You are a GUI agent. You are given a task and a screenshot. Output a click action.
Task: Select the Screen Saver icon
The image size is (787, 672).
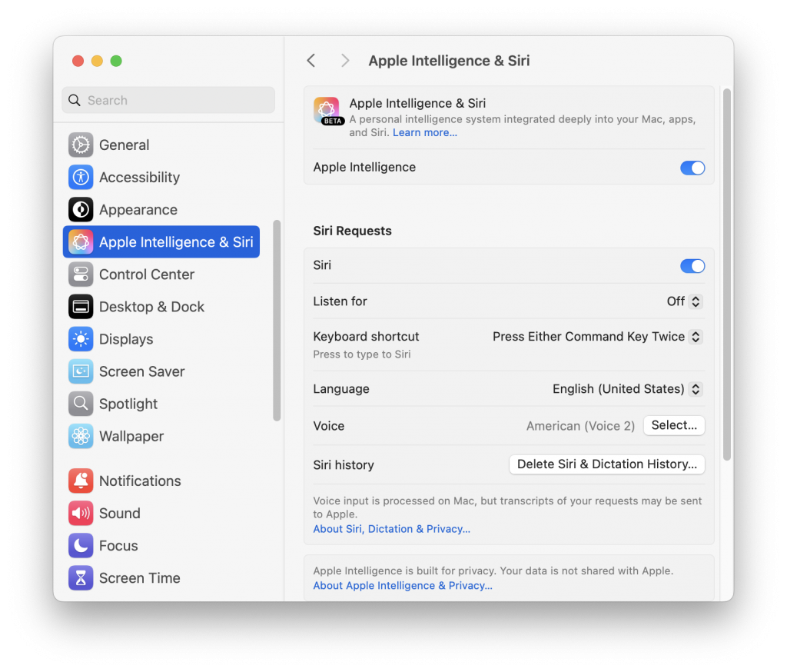81,371
